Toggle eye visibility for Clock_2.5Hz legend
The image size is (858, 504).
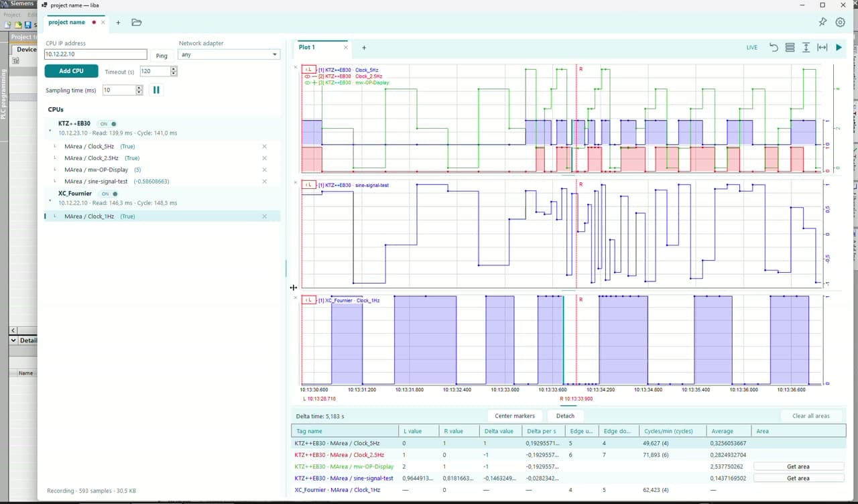(307, 76)
